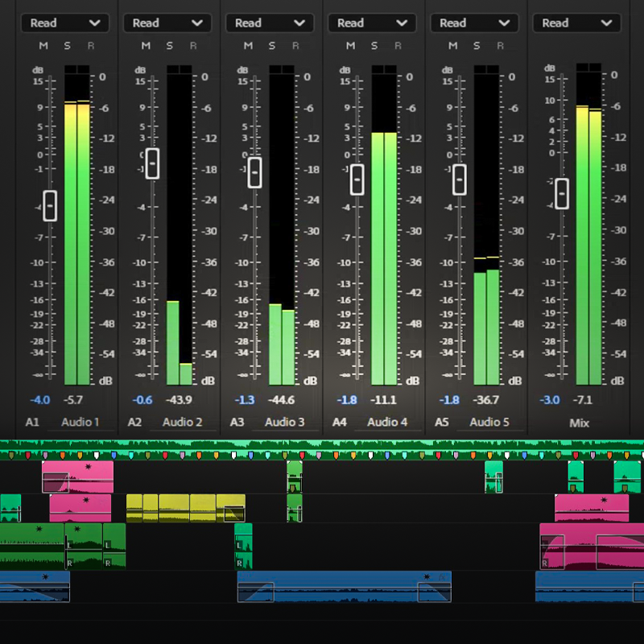
Task: Select the long blue audio clip in timeline
Action: tap(346, 586)
